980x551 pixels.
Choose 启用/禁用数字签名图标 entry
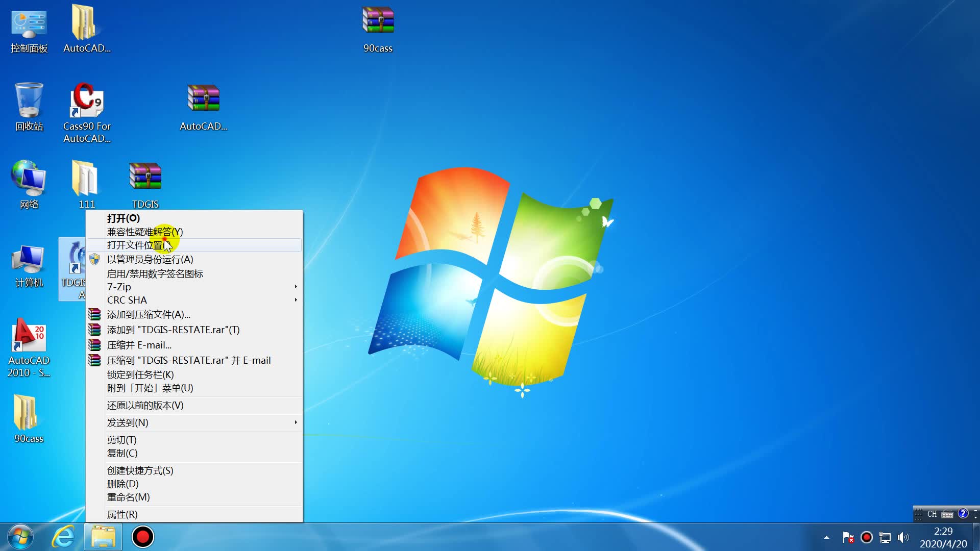point(194,273)
